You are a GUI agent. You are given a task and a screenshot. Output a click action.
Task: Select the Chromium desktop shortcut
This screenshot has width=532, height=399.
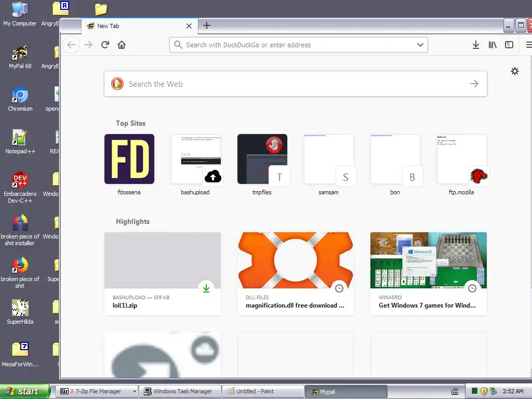pos(20,99)
